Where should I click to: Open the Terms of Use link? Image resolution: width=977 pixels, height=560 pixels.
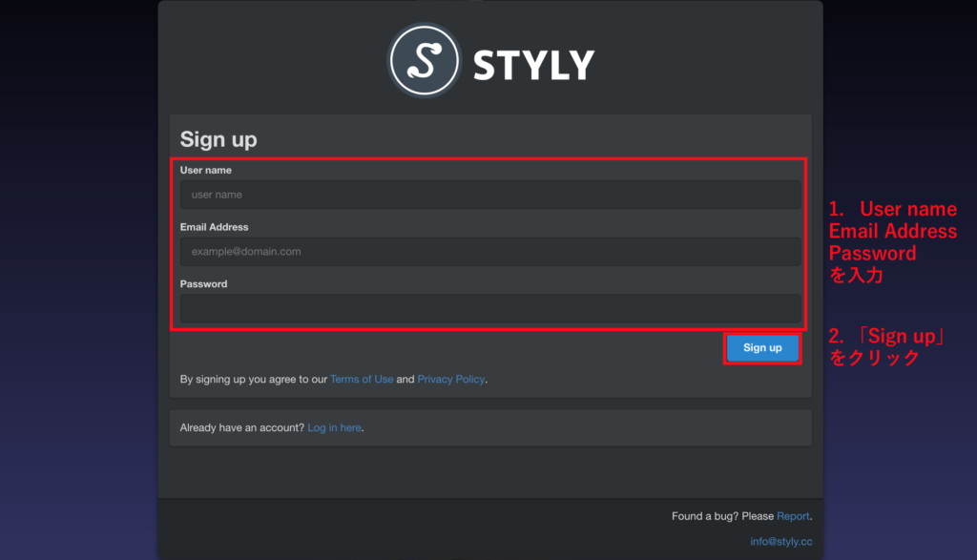click(x=362, y=379)
